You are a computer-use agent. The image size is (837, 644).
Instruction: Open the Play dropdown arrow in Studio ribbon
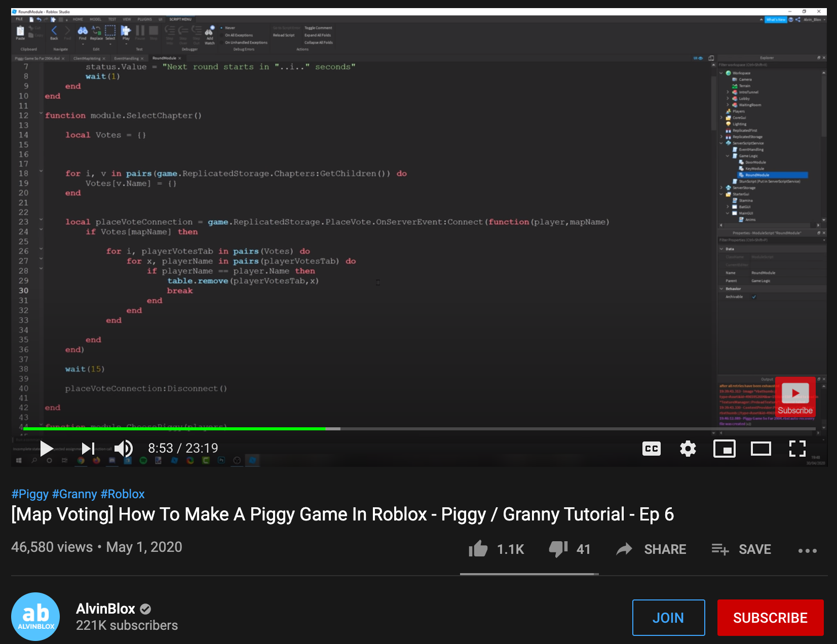point(126,45)
